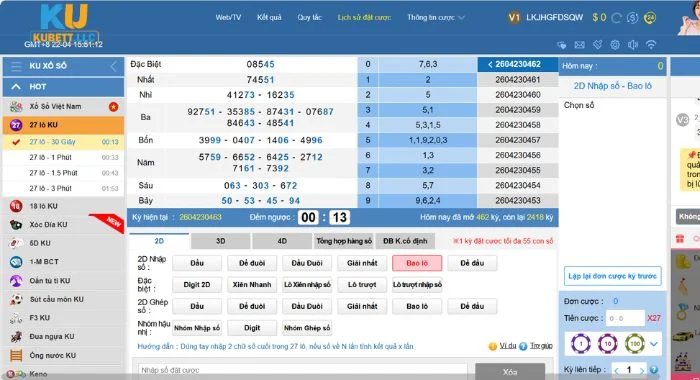Viewport: 700px width, 380px height.
Task: Increase Kỳ liên tiếp with right arrow
Action: pos(642,370)
